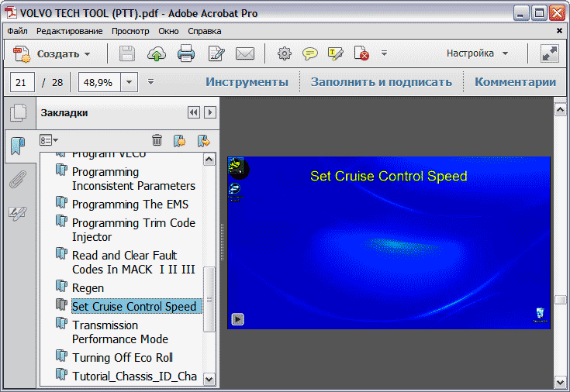
Task: Open the Инструменты pane
Action: click(247, 82)
